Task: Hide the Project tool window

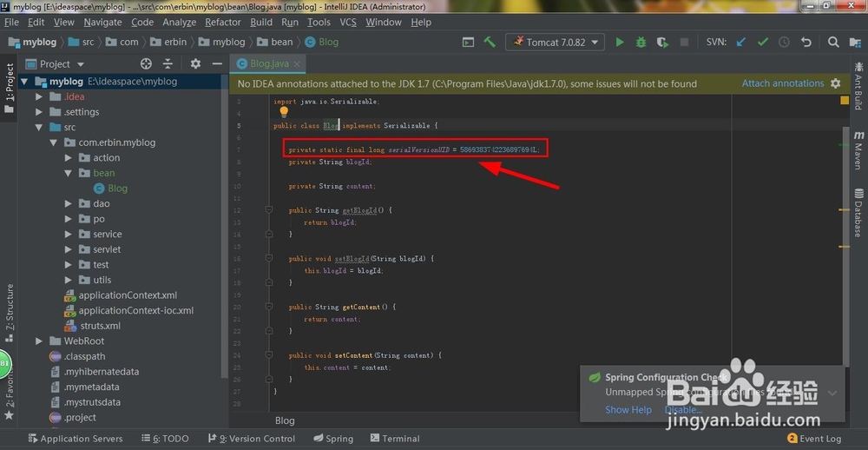Action: click(217, 63)
